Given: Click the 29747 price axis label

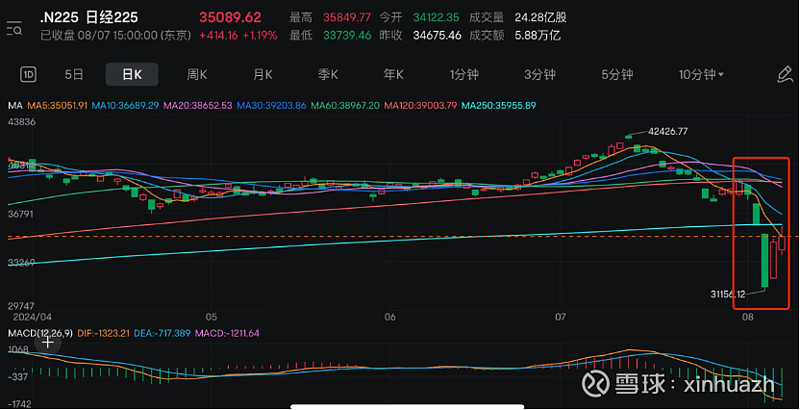Looking at the screenshot, I should [21, 306].
